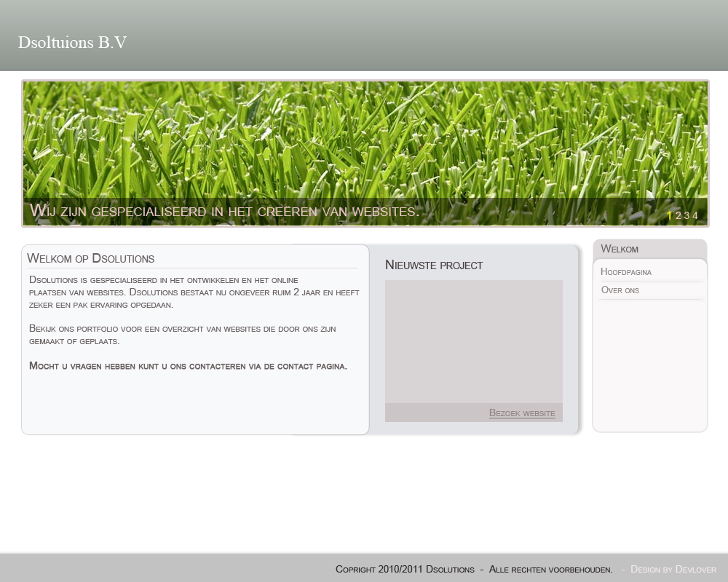728x582 pixels.
Task: Click the Dsoltuions B.V site title
Action: click(72, 42)
